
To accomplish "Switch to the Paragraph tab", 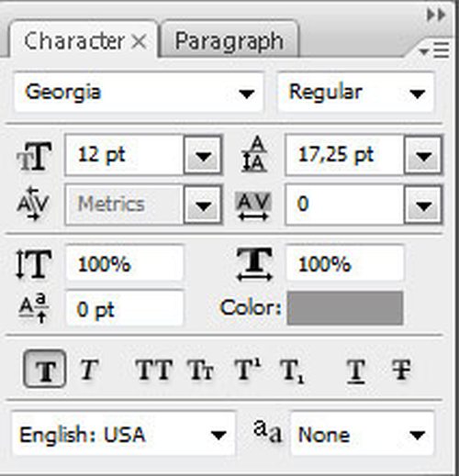I will click(229, 39).
